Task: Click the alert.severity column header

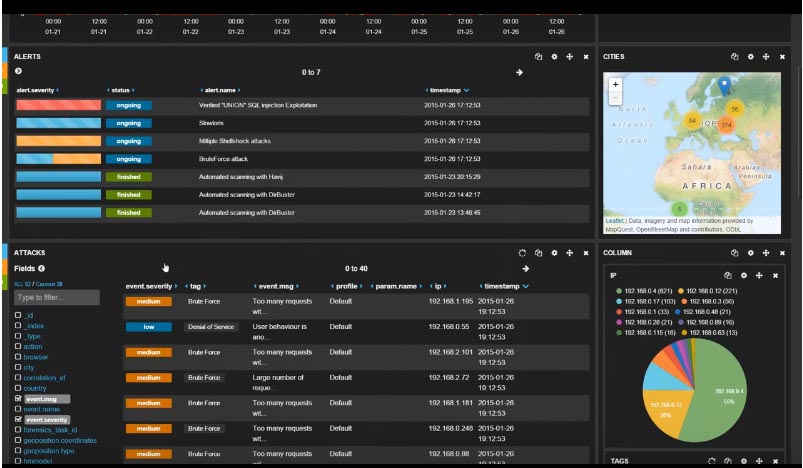Action: coord(37,90)
